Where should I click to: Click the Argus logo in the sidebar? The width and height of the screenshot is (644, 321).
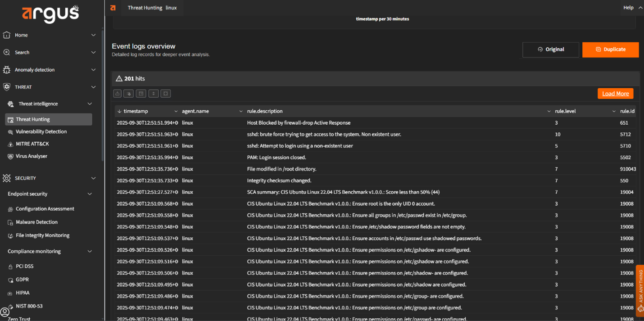50,14
